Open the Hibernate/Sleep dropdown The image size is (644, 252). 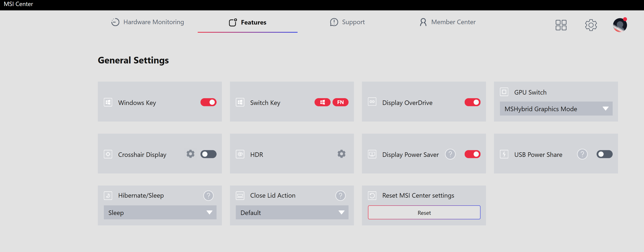(x=160, y=213)
